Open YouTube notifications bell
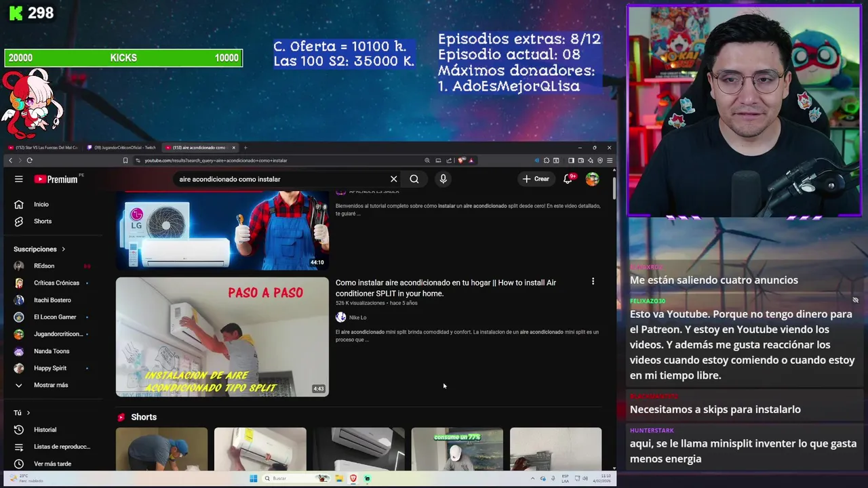This screenshot has width=868, height=488. [568, 179]
